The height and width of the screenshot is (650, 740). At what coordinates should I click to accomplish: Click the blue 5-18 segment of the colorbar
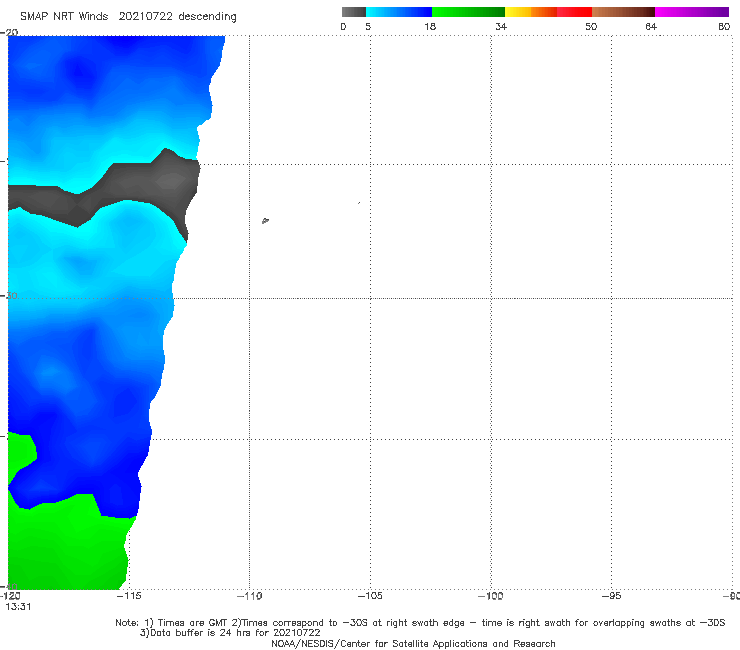399,12
